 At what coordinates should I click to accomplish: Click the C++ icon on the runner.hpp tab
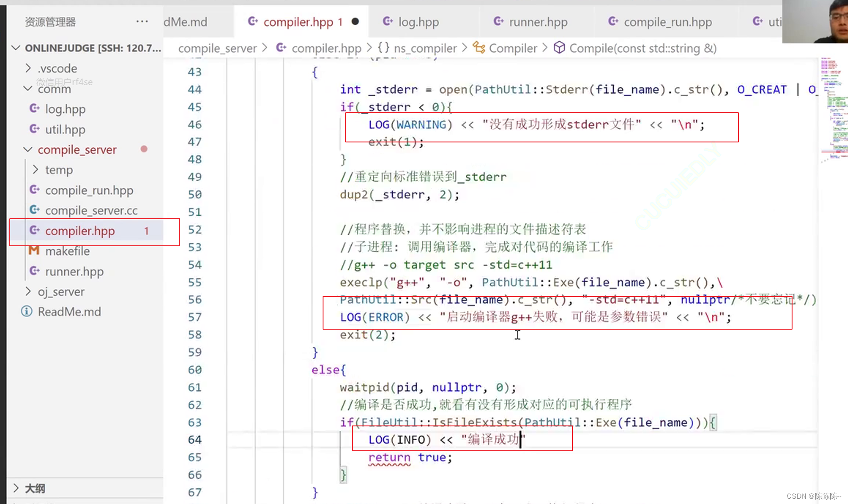tap(499, 21)
